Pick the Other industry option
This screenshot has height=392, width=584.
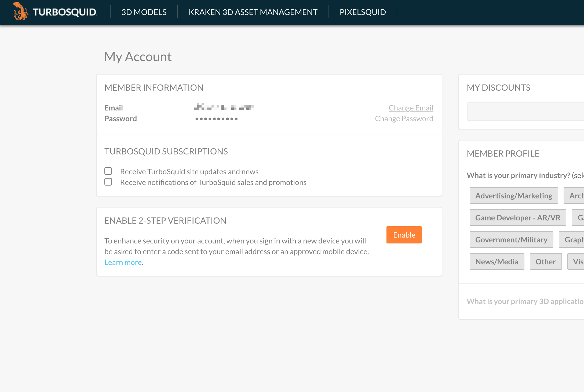click(x=546, y=261)
